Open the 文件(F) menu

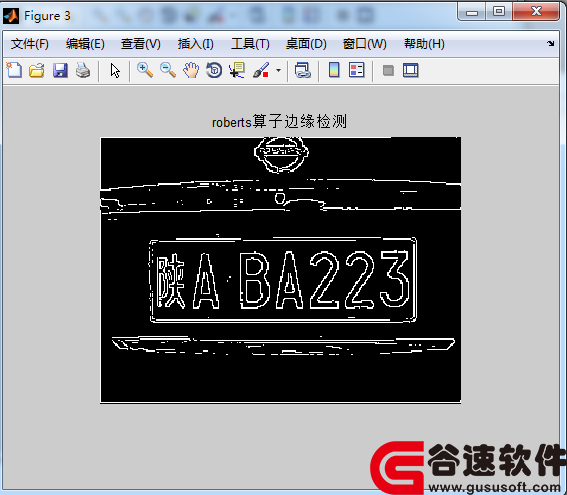pyautogui.click(x=30, y=44)
